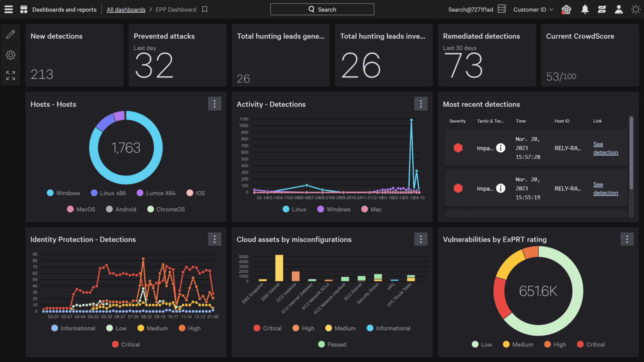Open the user profile icon

coord(619,9)
